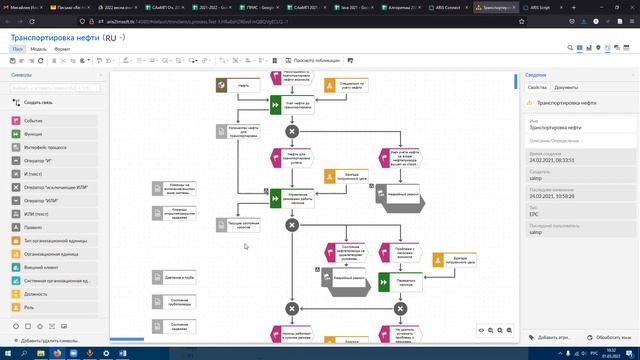Screen dimensions: 640x360
Task: Select the Оператор "исключающее ИЛИ" symbol
Action: [54, 187]
